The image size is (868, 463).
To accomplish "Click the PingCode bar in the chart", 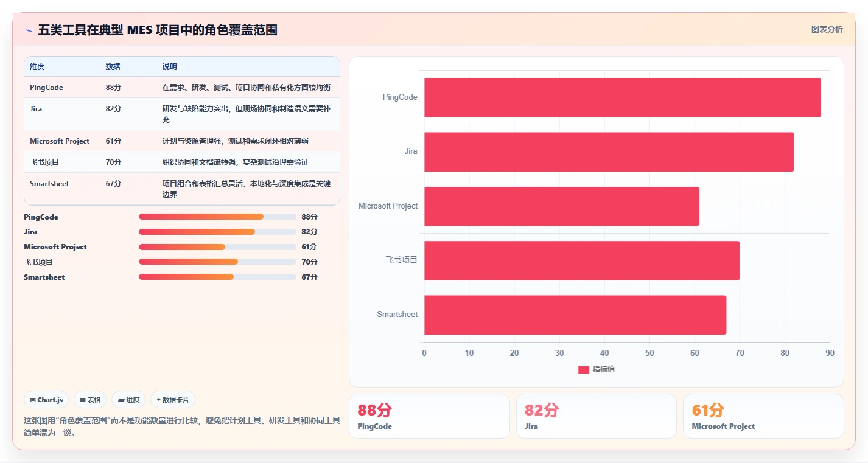I will (622, 97).
